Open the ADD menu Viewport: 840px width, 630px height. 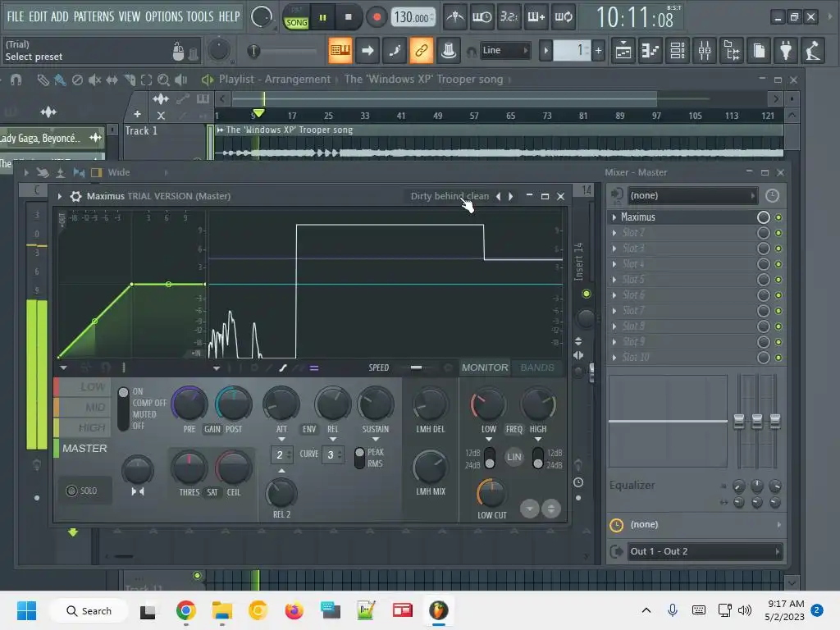point(59,16)
